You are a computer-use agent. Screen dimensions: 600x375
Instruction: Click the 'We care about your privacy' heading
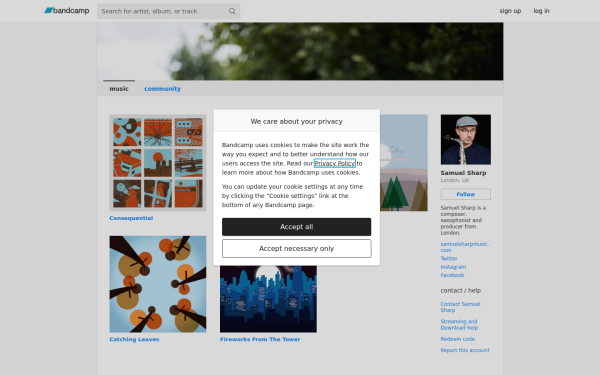[x=297, y=121]
